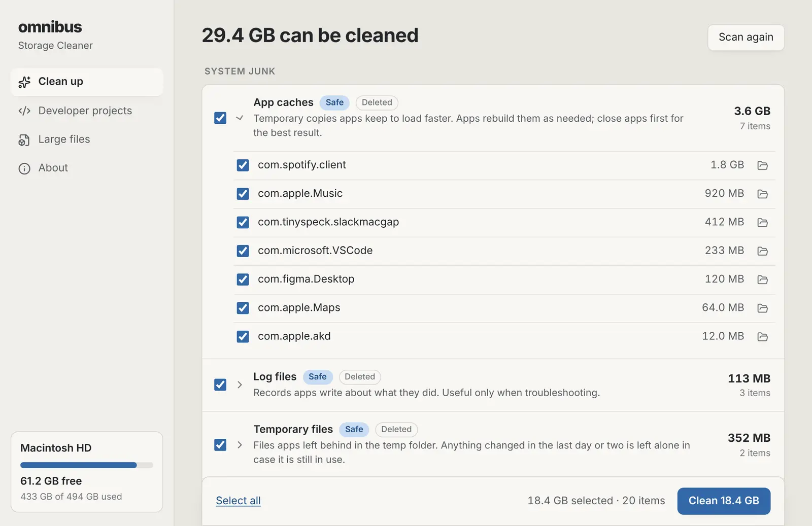
Task: Click the SYSTEM JUNK section label
Action: (x=240, y=72)
